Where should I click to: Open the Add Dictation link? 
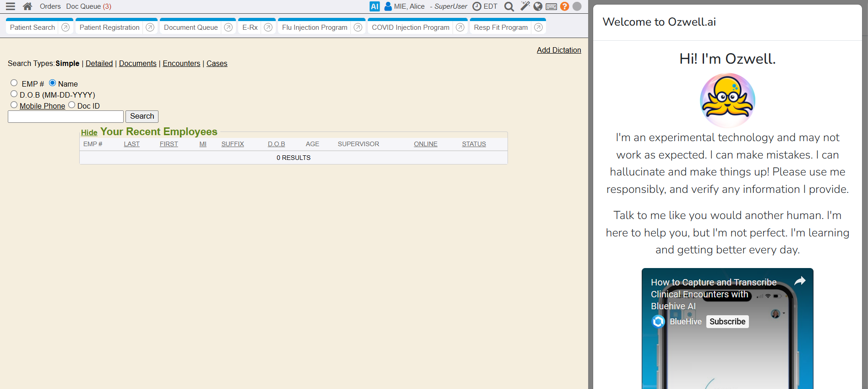(x=558, y=50)
